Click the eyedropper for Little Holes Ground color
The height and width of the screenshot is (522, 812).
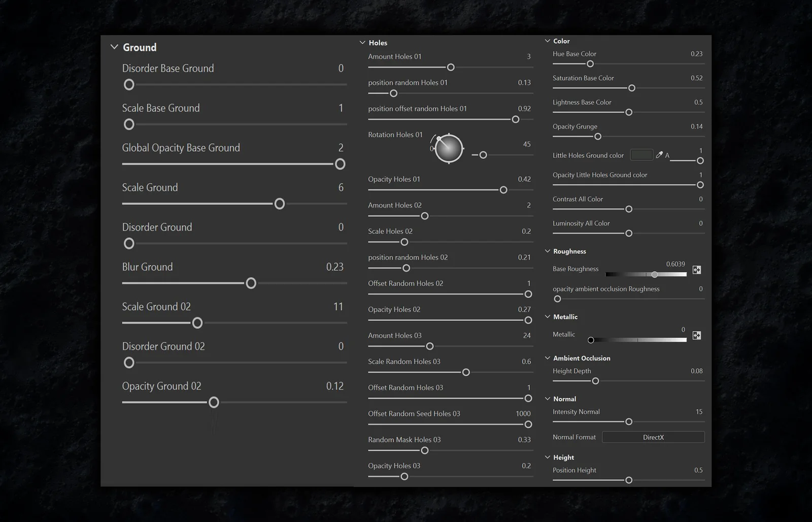[x=659, y=155]
